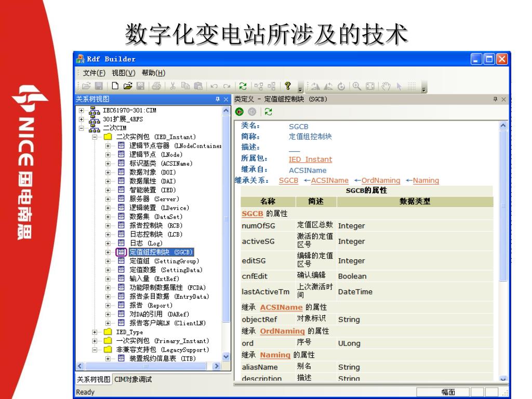Click the lastActiveTm attribute name

265,292
